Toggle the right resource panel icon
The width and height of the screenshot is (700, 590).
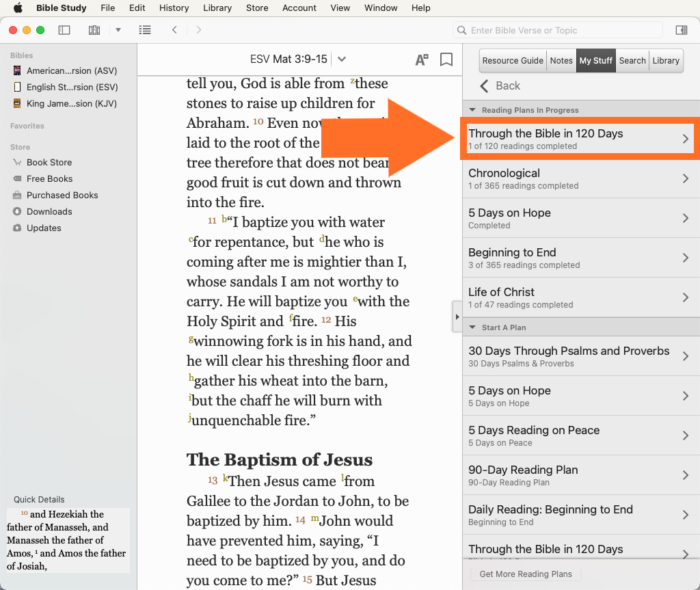[x=681, y=30]
